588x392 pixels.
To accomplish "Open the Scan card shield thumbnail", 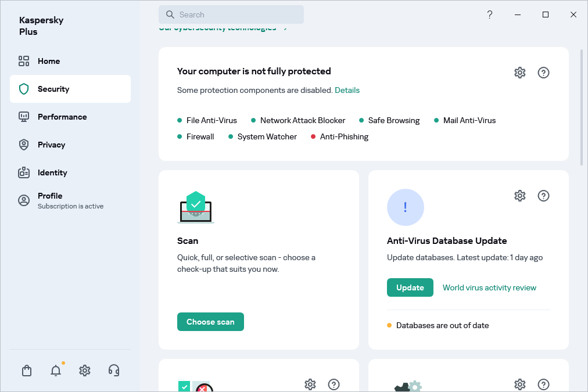I will point(195,207).
